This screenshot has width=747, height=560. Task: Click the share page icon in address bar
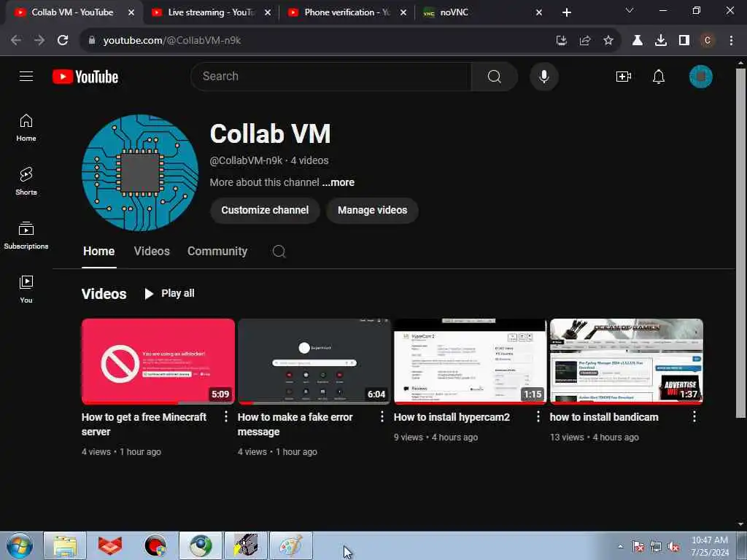pyautogui.click(x=585, y=40)
